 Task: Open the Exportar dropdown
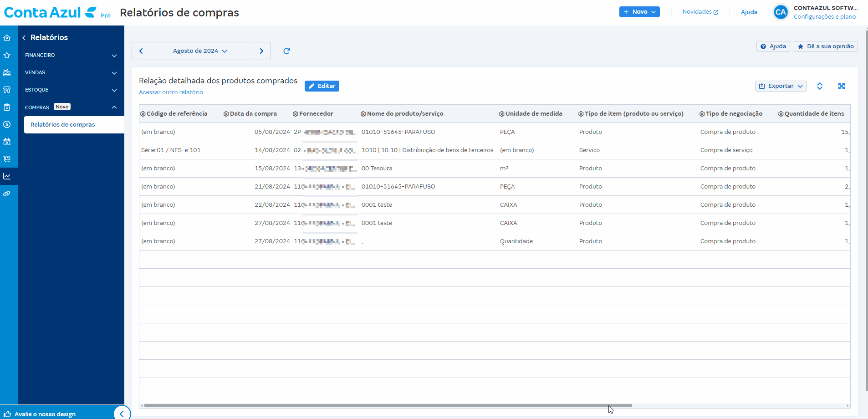tap(781, 86)
